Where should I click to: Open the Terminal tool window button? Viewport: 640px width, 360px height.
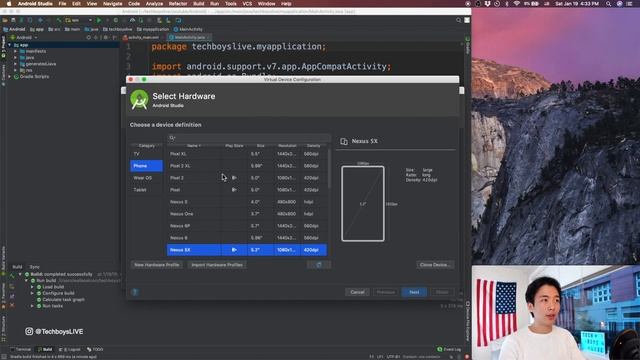pos(20,349)
